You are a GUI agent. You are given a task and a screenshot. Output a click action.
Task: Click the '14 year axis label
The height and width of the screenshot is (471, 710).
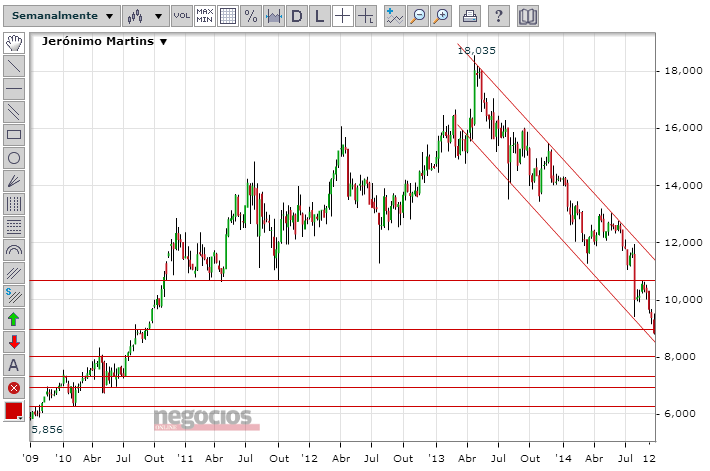pos(563,458)
